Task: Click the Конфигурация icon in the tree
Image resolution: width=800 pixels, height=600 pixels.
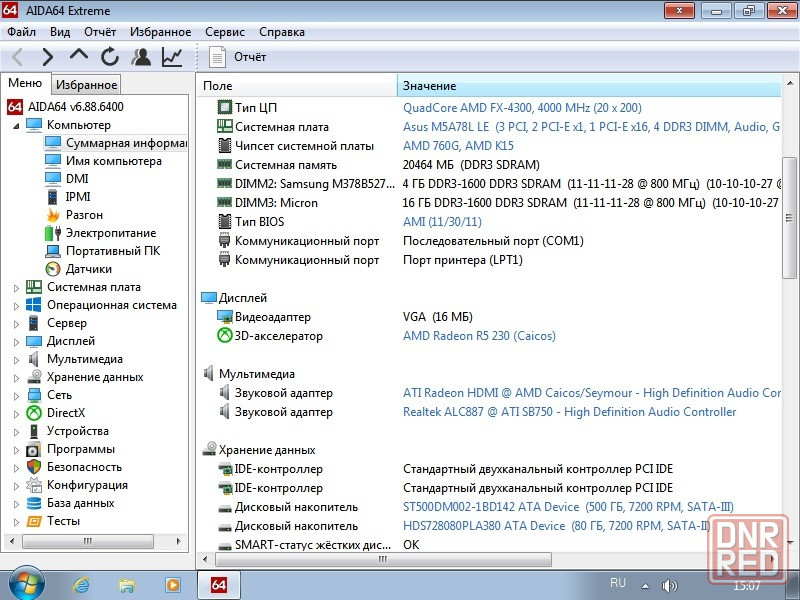Action: (x=34, y=485)
